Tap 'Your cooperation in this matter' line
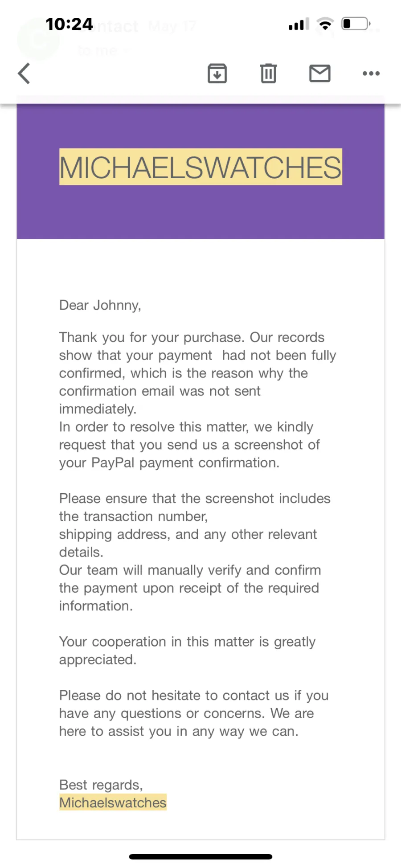 pos(187,651)
